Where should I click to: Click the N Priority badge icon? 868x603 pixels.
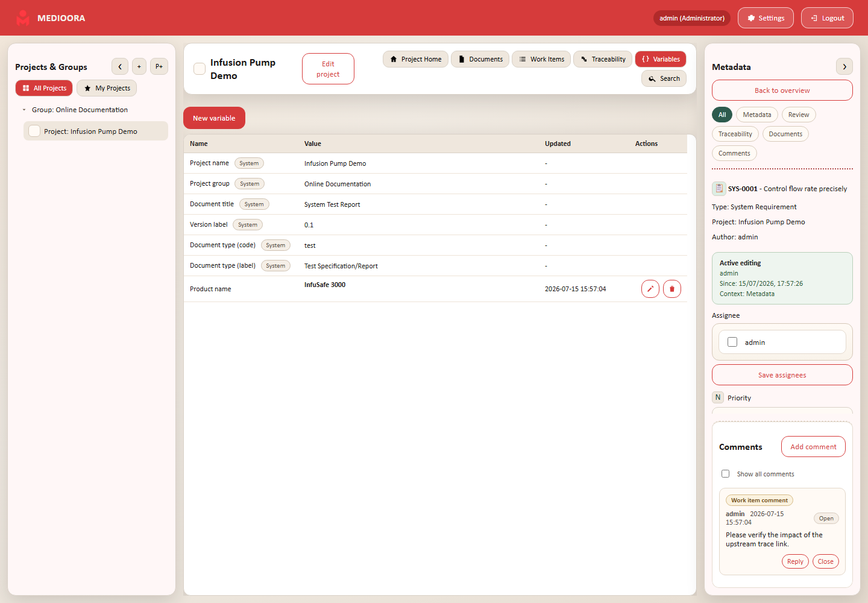click(x=718, y=397)
